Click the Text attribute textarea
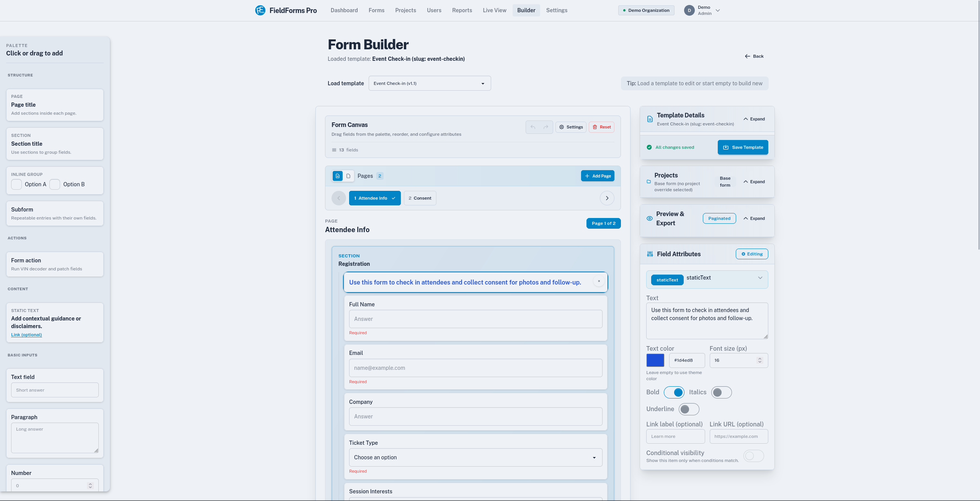 (707, 321)
